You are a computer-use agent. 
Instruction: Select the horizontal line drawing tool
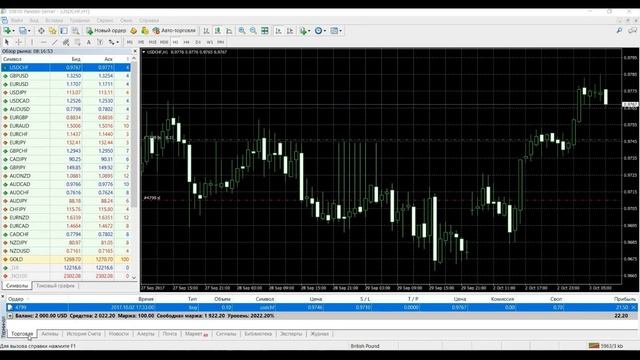pyautogui.click(x=43, y=42)
